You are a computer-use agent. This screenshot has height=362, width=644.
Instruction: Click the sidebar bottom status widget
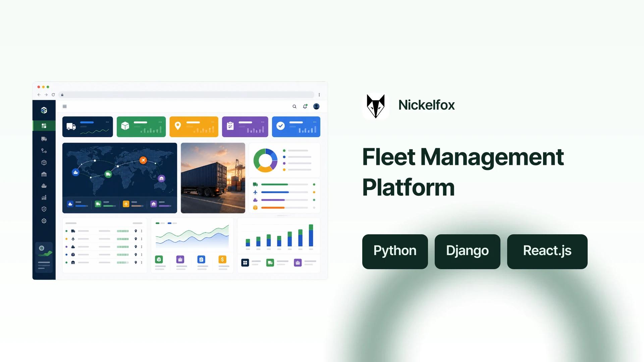(x=44, y=257)
